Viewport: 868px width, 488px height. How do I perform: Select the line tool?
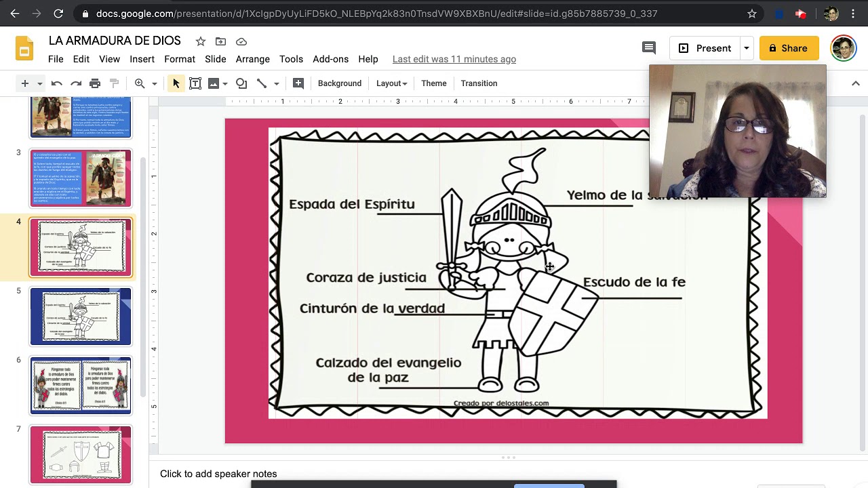pyautogui.click(x=262, y=83)
